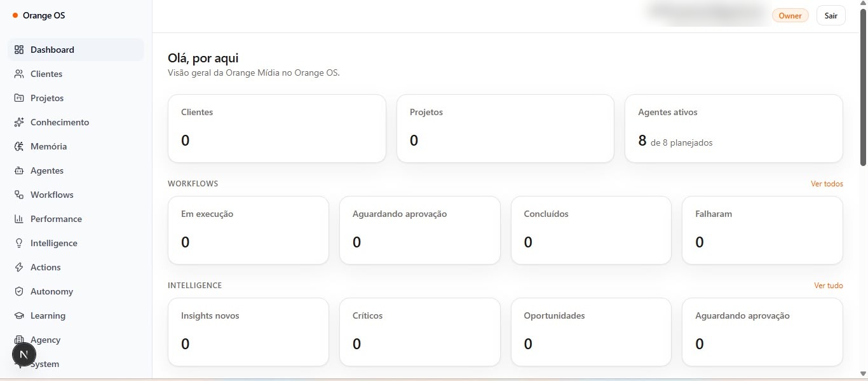
Task: Go to Clientes in the sidebar
Action: [x=76, y=74]
